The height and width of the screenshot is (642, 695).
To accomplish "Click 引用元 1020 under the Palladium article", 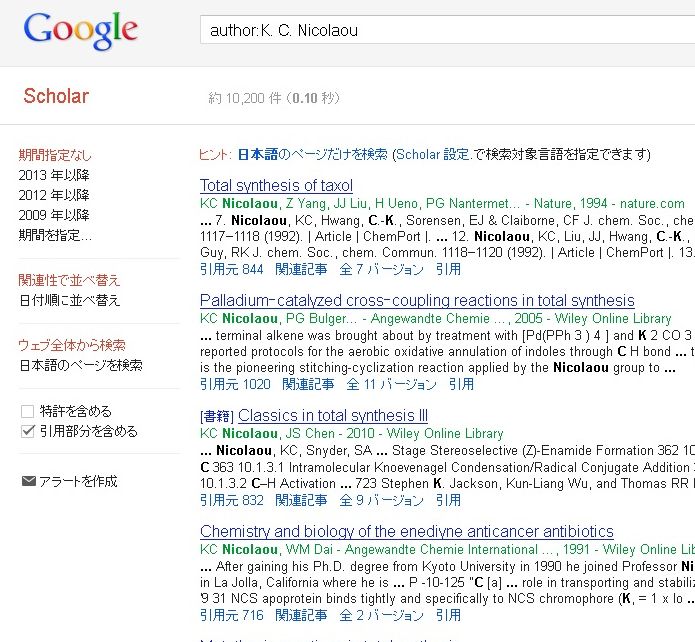I will coord(235,384).
